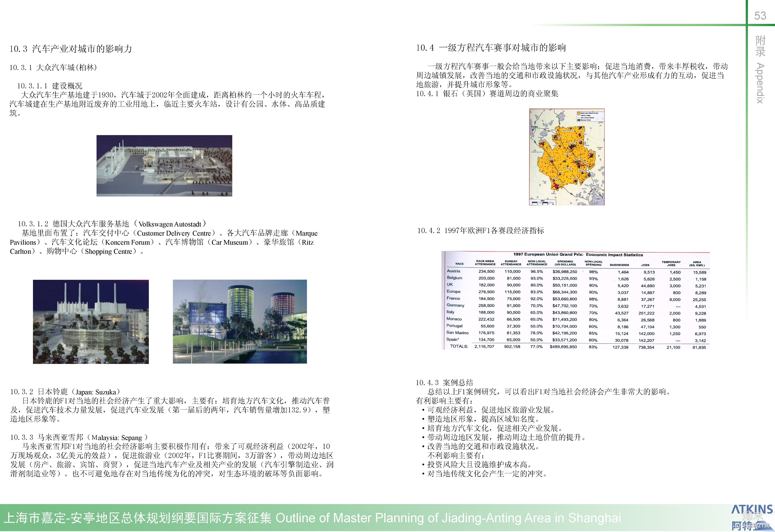Click the heading 10.4 一级方程汽车赛事对城市的影响
Viewport: 775px width, 532px height.
pyautogui.click(x=491, y=48)
